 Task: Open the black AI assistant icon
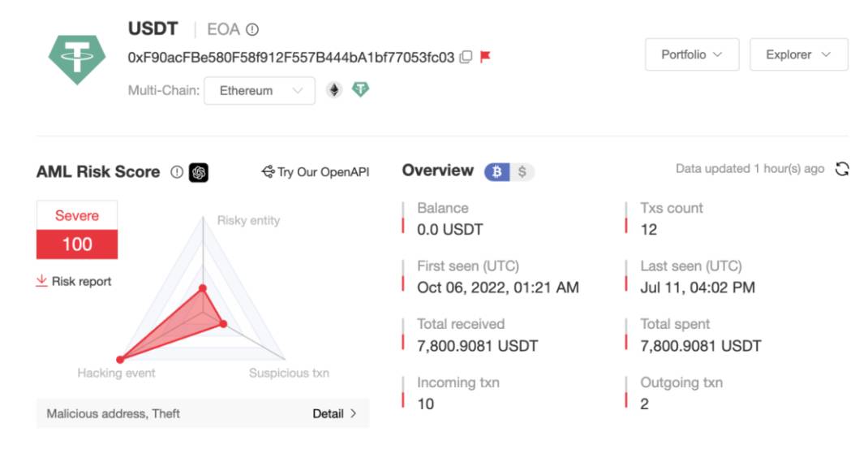(x=199, y=172)
